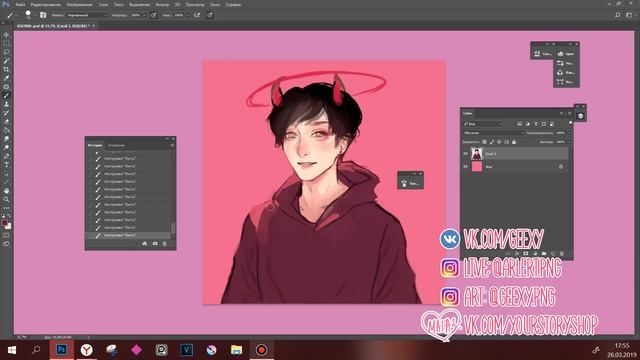Toggle lock position in Layers panel
The height and width of the screenshot is (360, 640).
(x=499, y=142)
